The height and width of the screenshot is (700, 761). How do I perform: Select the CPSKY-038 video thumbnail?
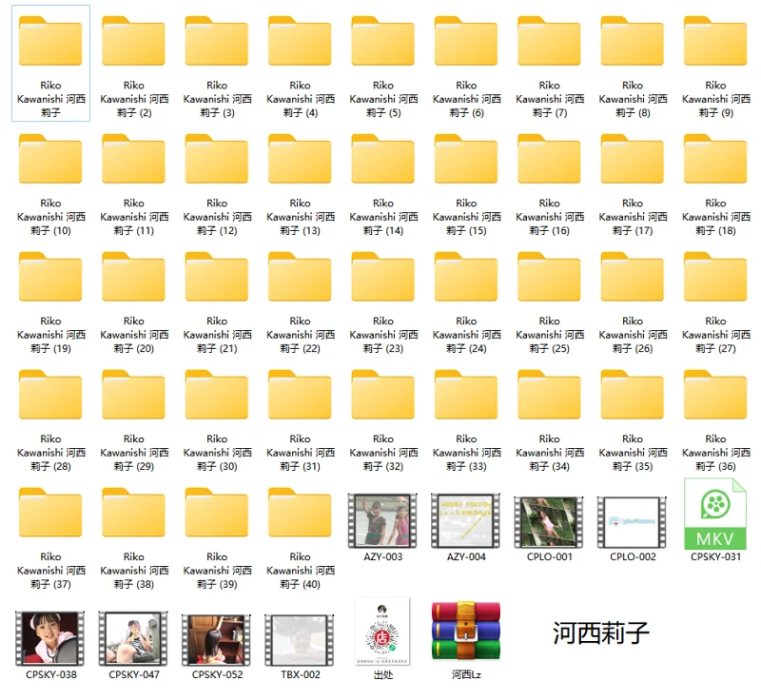[x=50, y=638]
